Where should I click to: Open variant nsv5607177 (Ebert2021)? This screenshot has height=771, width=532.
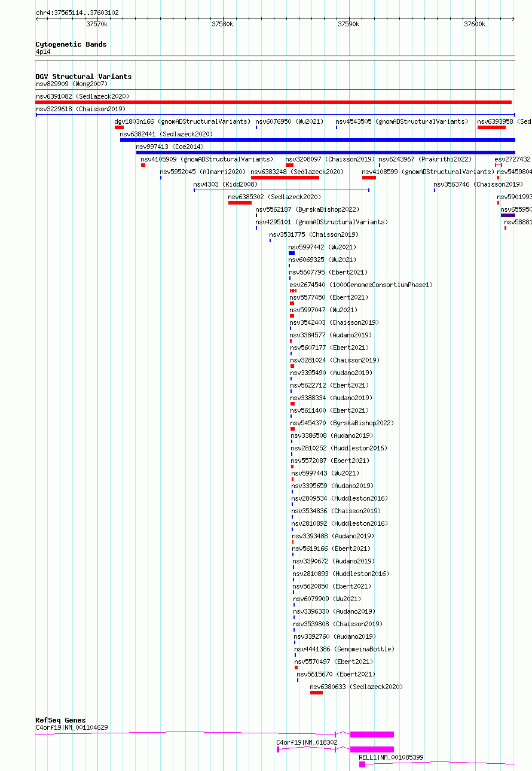tap(330, 348)
